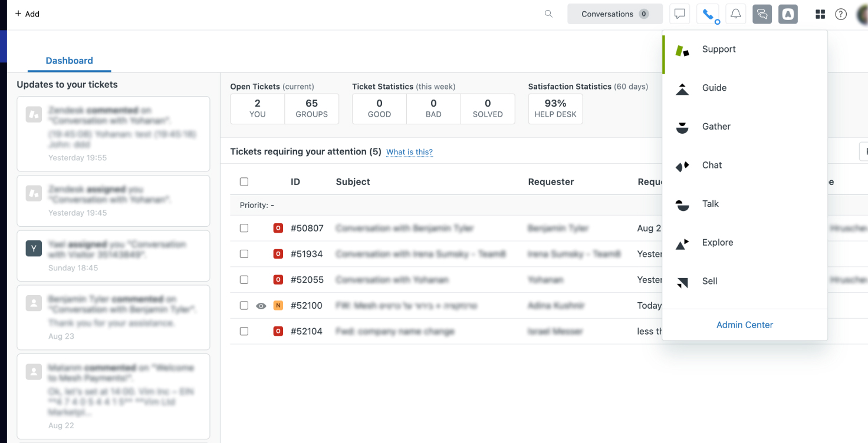Open the chat bubble icon in top bar
Viewport: 868px width, 443px height.
[x=680, y=14]
